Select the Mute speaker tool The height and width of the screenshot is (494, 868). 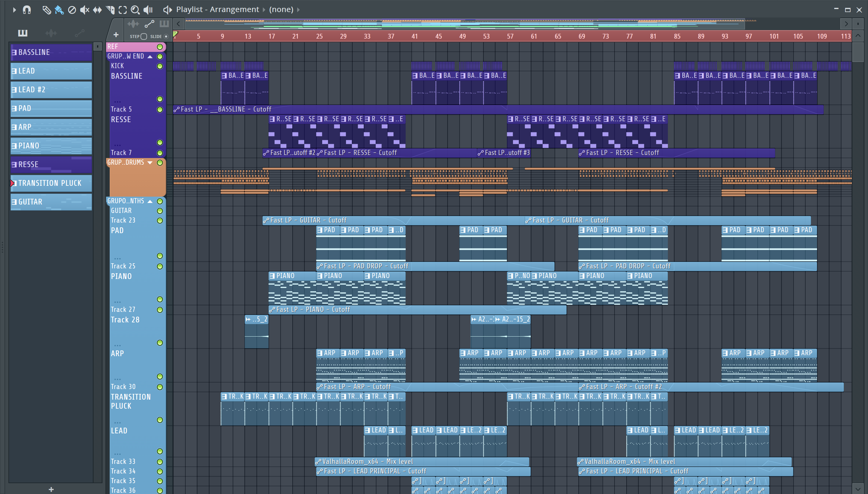(x=84, y=10)
